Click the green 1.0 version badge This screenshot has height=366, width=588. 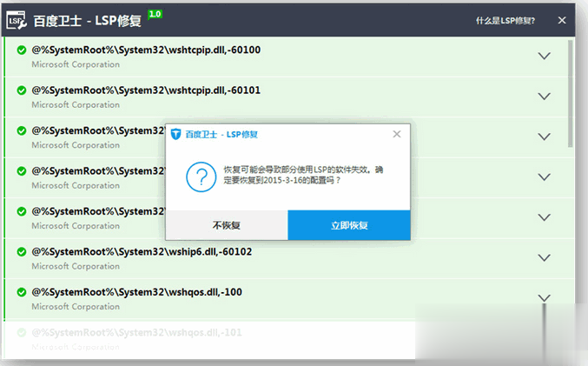click(155, 15)
